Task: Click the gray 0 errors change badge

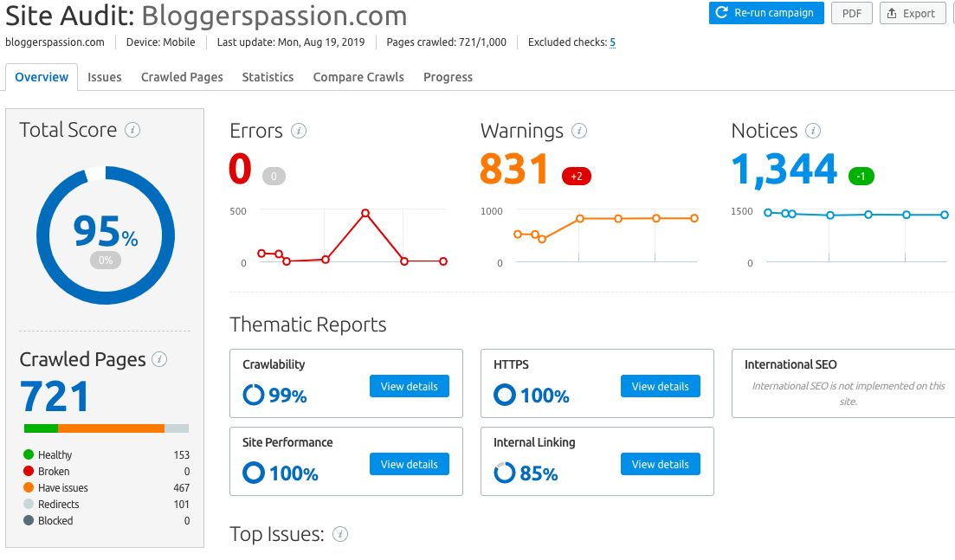Action: tap(274, 177)
